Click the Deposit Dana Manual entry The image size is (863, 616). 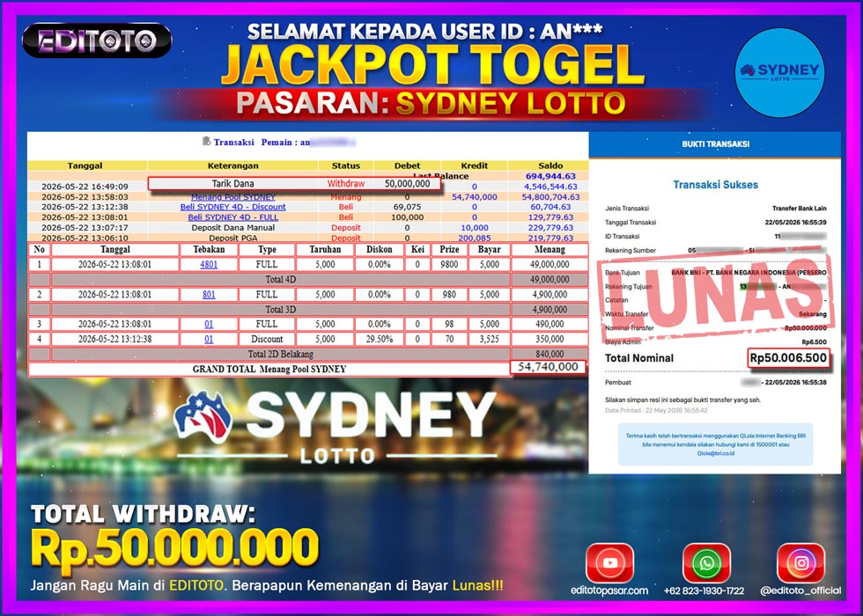click(232, 228)
